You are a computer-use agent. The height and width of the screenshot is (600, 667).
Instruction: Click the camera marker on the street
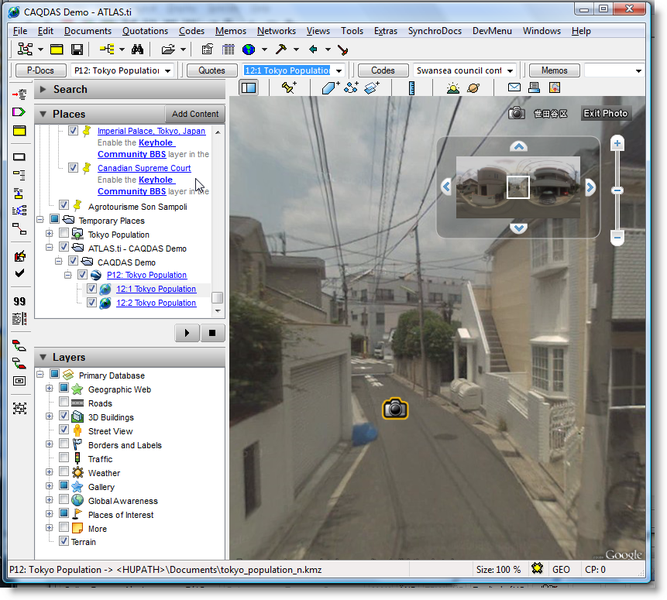pyautogui.click(x=395, y=407)
